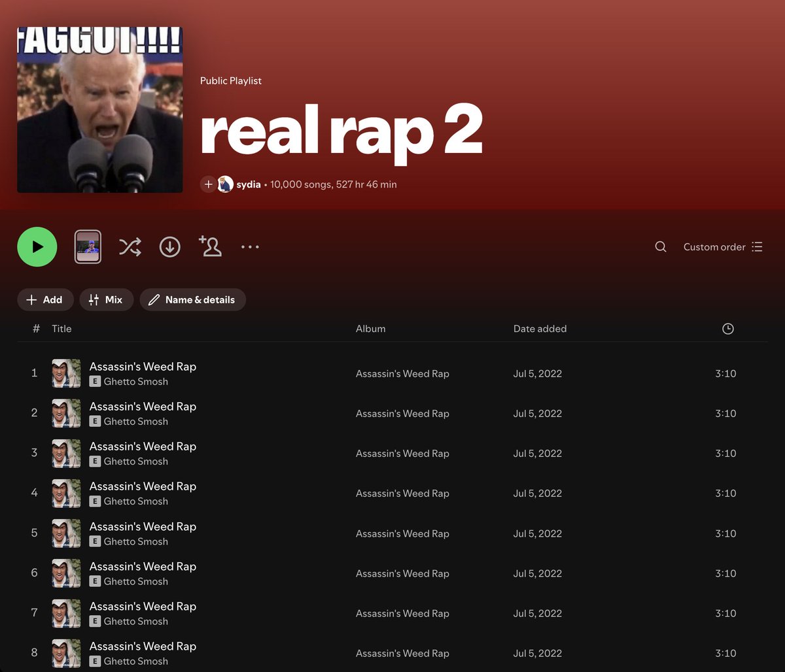Screen dimensions: 785x672
Task: Click the Public Playlist label
Action: coord(231,81)
